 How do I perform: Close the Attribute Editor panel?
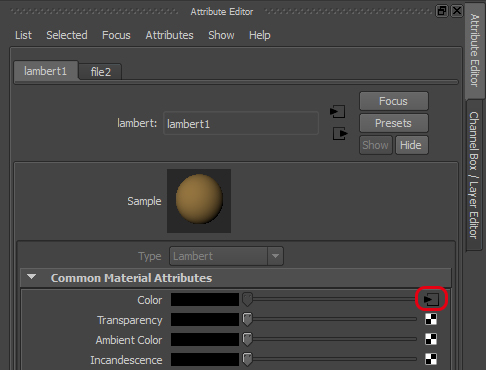pyautogui.click(x=457, y=11)
